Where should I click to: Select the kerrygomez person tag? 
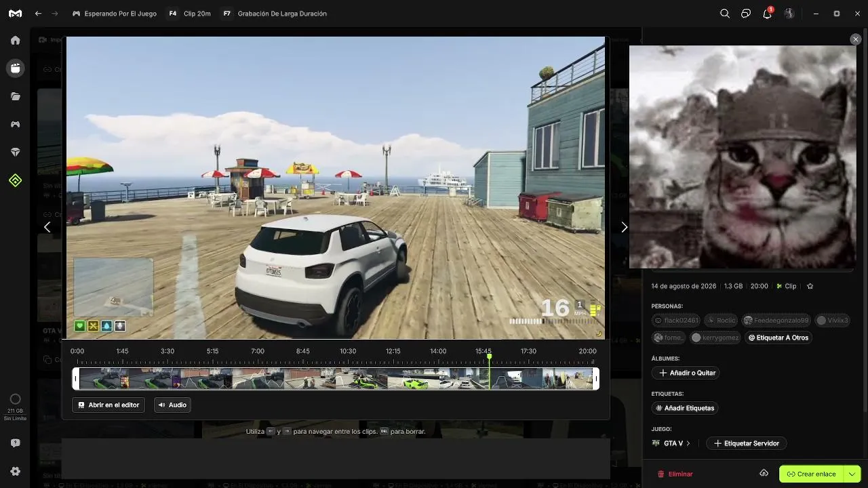coord(715,338)
